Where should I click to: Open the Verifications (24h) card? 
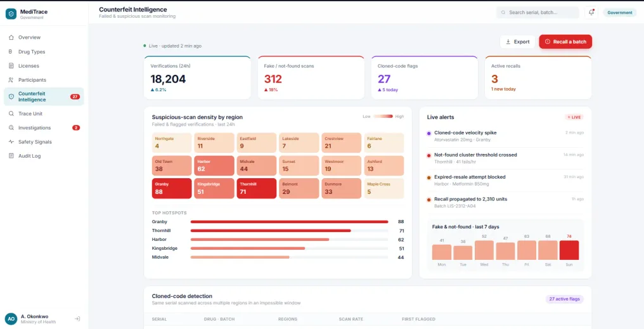click(x=197, y=77)
